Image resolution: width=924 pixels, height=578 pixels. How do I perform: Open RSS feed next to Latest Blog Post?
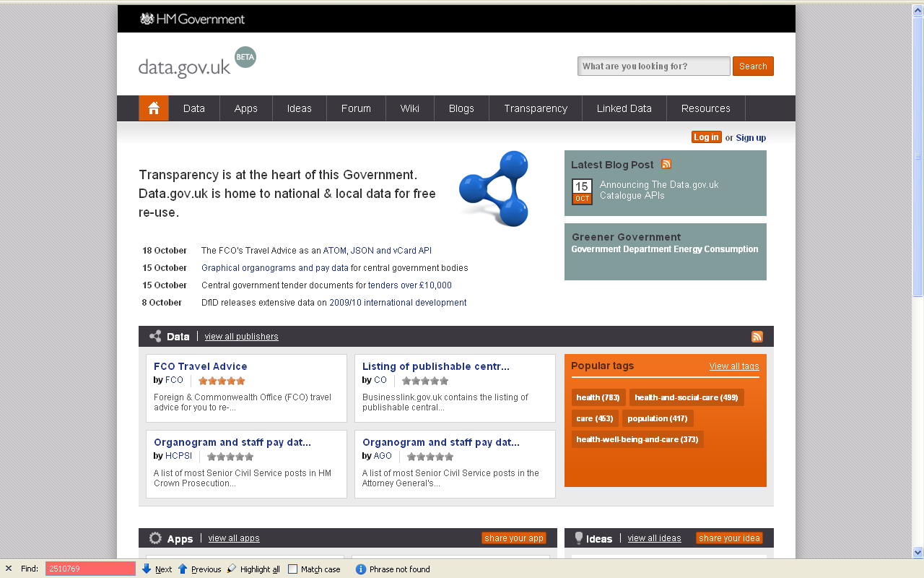666,164
